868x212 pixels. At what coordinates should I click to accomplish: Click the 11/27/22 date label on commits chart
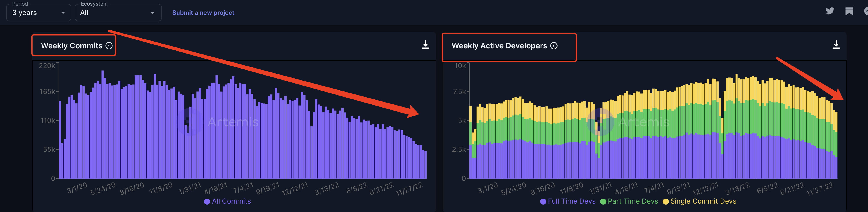pyautogui.click(x=409, y=189)
